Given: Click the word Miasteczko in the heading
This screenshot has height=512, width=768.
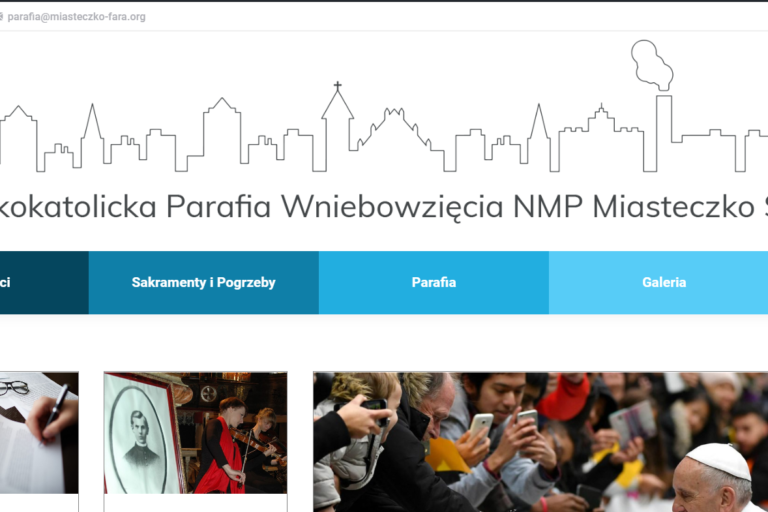Looking at the screenshot, I should click(673, 206).
